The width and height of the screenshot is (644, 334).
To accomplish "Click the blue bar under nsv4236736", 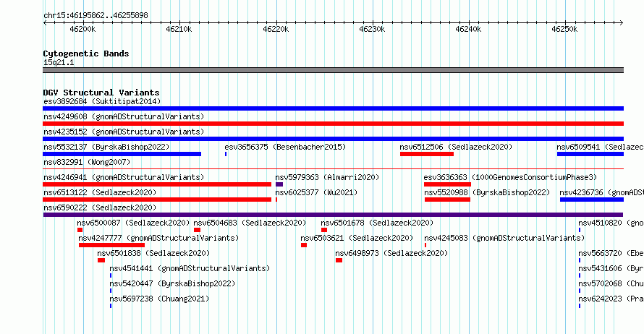I will click(x=592, y=200).
